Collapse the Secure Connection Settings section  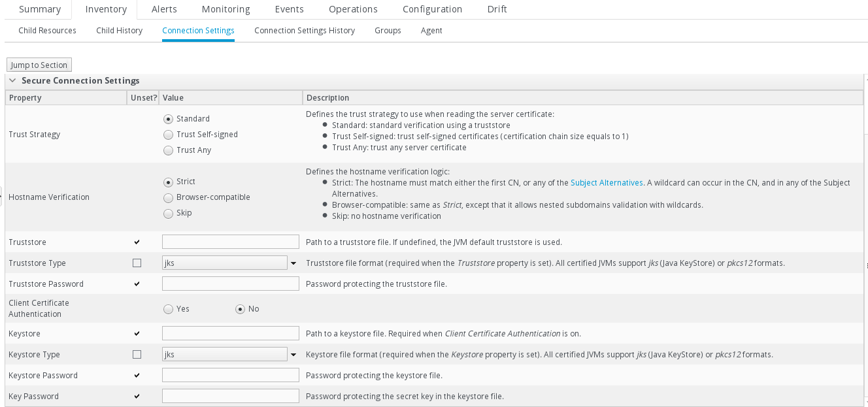click(12, 81)
